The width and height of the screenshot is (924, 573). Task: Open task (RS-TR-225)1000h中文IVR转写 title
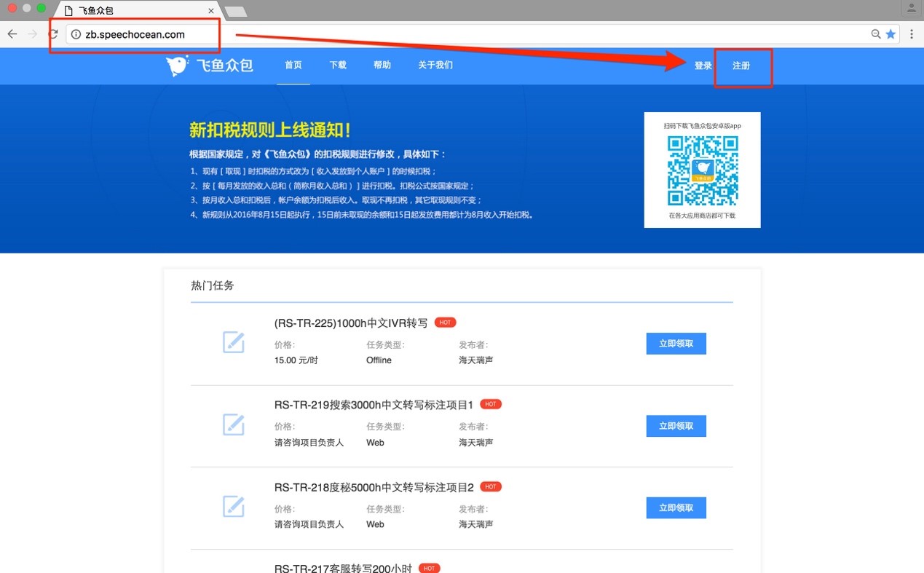[x=351, y=323]
